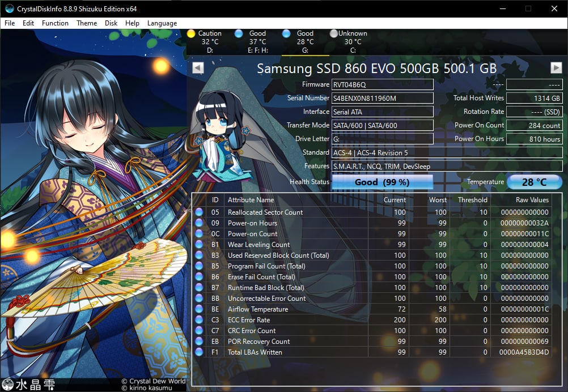The height and width of the screenshot is (392, 568).
Task: Select the Good disk G: status icon
Action: tap(286, 33)
